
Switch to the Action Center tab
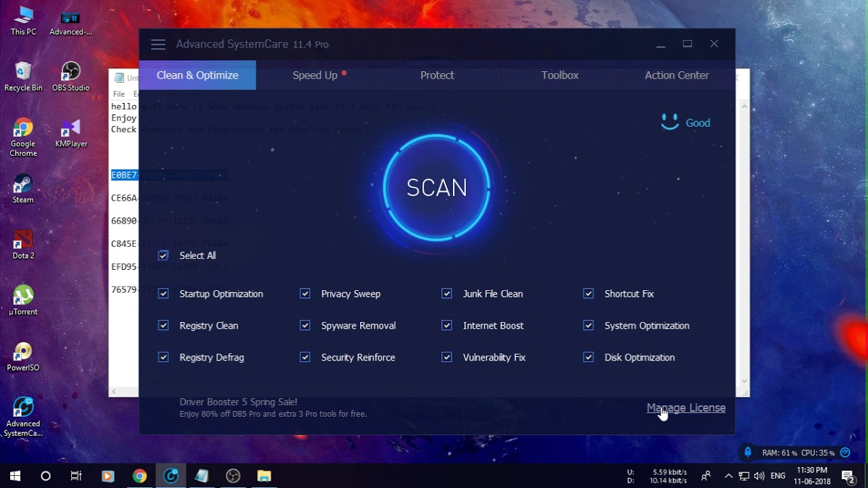[677, 75]
